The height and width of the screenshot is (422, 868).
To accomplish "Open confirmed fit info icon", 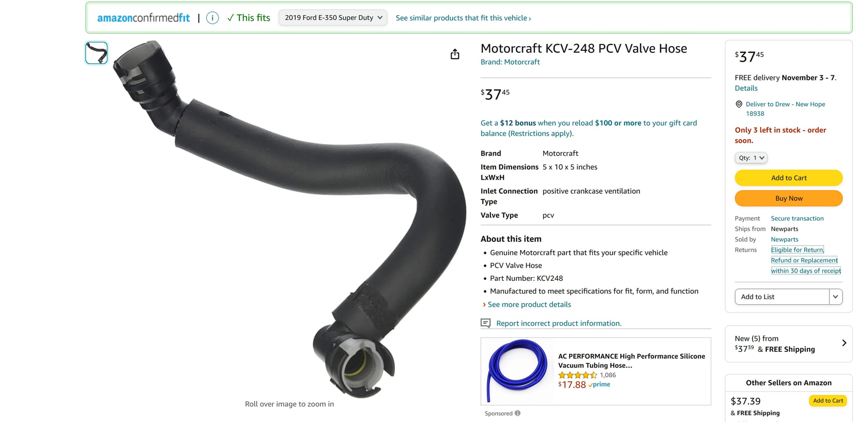I will tap(212, 18).
